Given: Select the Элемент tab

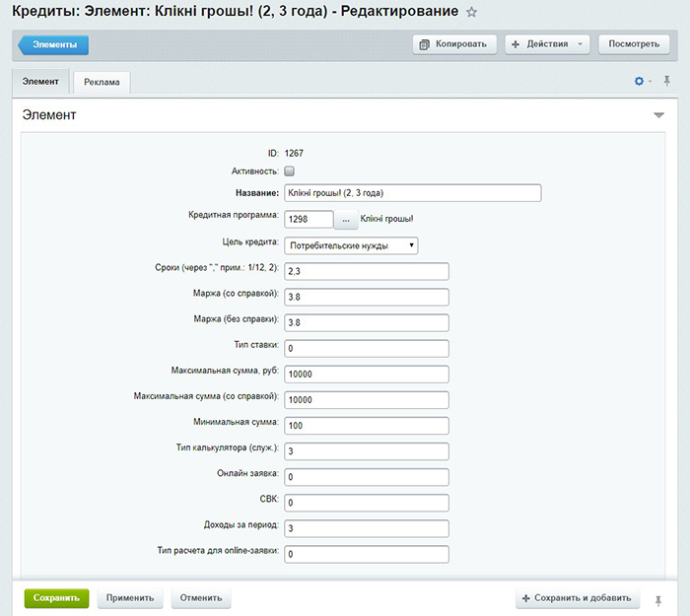Looking at the screenshot, I should coord(41,82).
